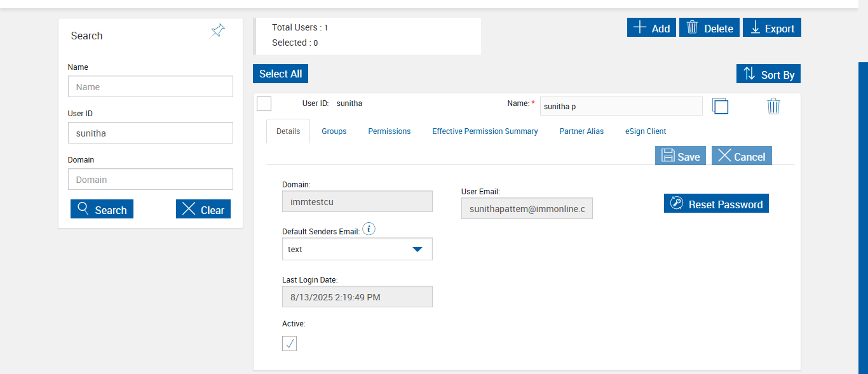Viewport: 868px width, 374px height.
Task: Click Delete in the top toolbar
Action: (x=709, y=28)
